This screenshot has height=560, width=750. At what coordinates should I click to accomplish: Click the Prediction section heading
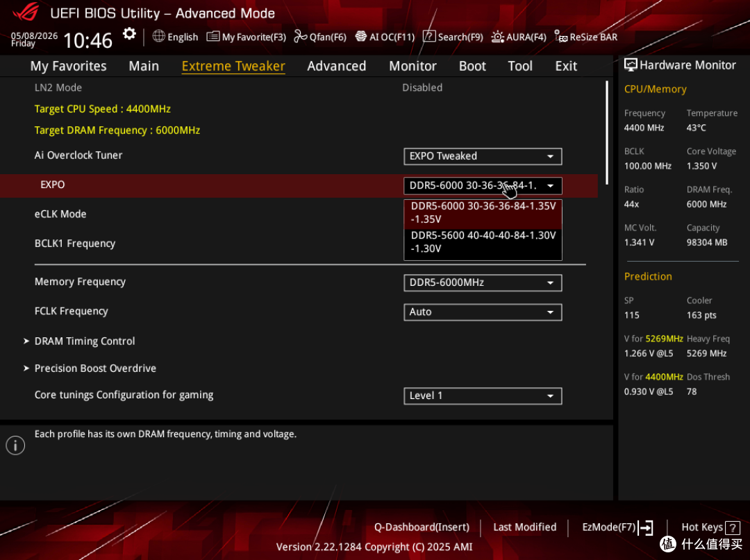(x=648, y=276)
